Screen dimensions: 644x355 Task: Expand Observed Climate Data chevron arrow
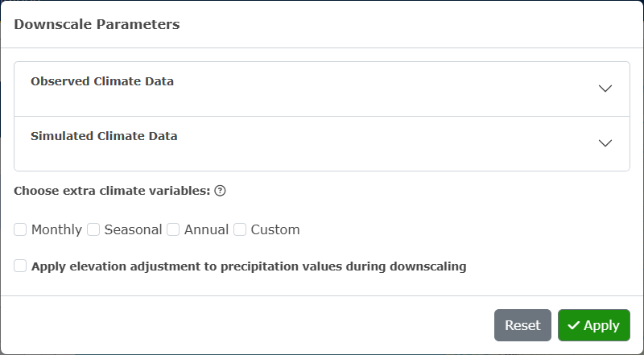click(x=605, y=89)
